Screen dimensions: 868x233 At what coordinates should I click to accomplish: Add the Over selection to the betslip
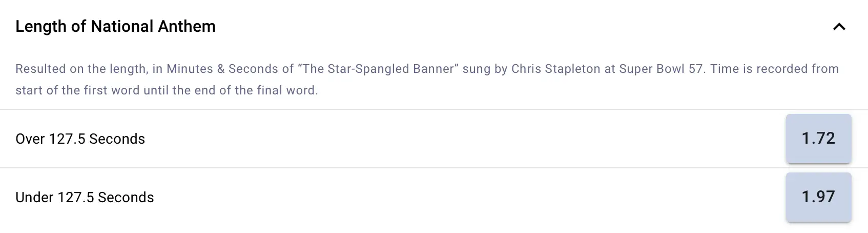point(818,139)
